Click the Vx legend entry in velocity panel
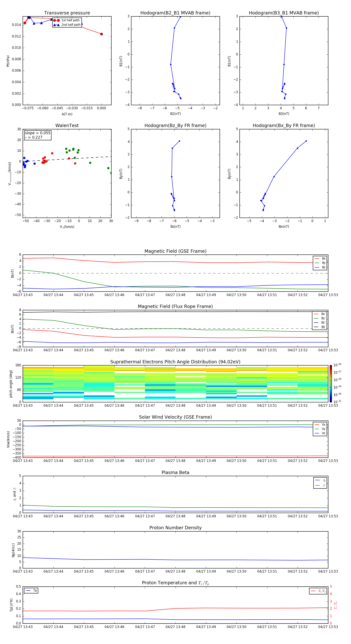This screenshot has height=644, width=351. point(320,424)
